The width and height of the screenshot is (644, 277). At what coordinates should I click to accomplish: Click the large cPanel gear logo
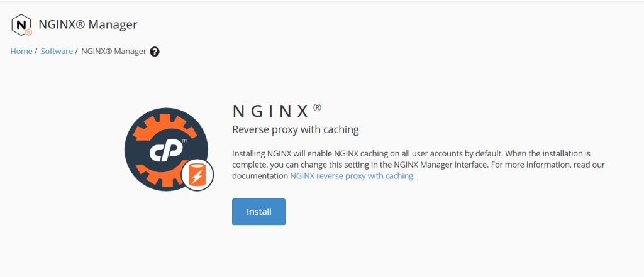(x=166, y=149)
